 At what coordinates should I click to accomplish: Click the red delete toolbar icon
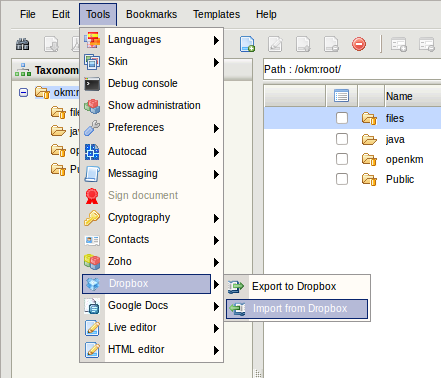(359, 44)
